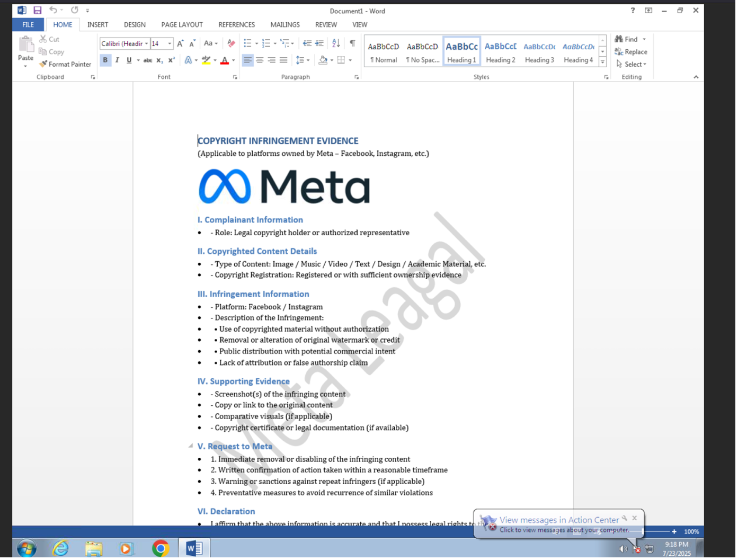This screenshot has height=560, width=738.
Task: Apply the Heading 2 style
Action: click(x=502, y=52)
